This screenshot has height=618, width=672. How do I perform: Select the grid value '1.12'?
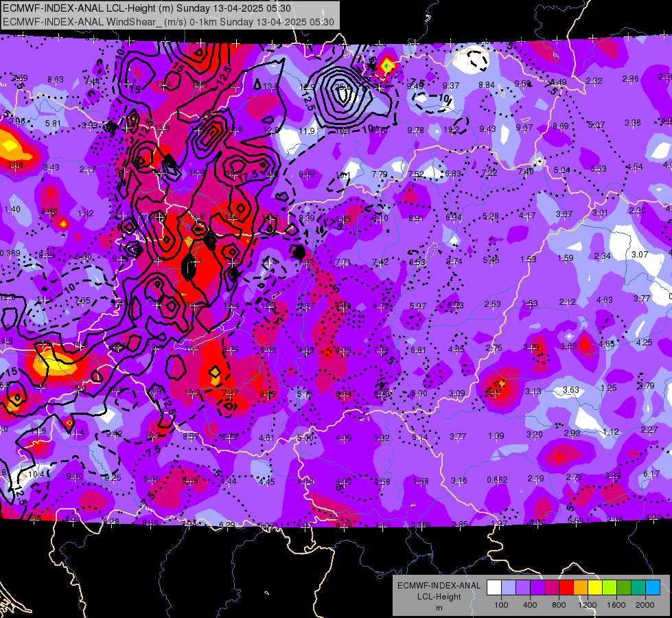point(611,432)
